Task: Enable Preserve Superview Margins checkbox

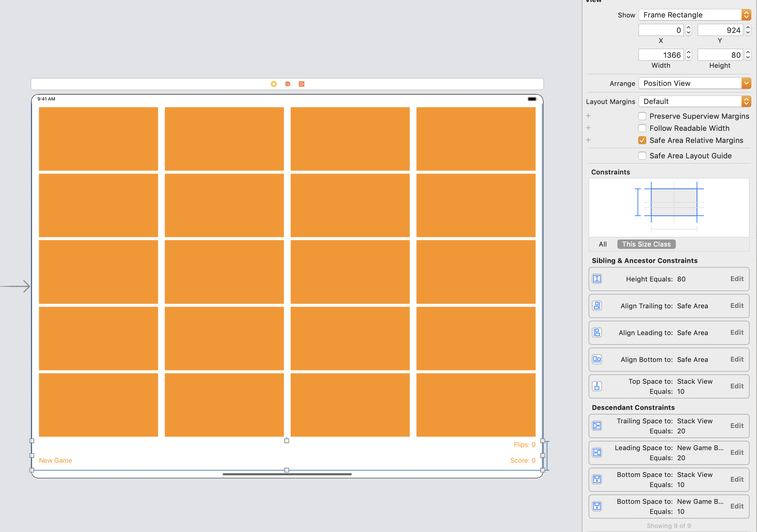Action: click(642, 116)
